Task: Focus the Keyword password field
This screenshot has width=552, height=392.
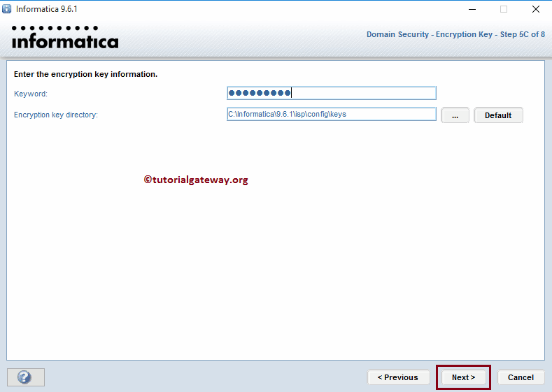Action: tap(332, 93)
